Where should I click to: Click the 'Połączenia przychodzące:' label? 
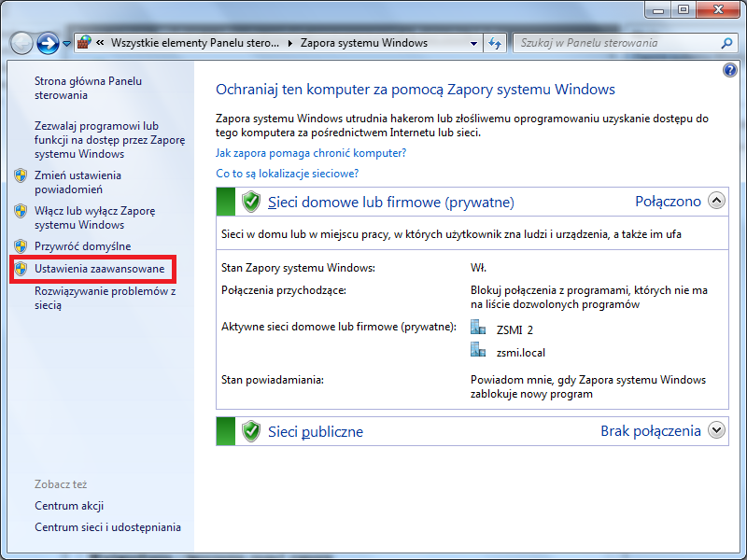(284, 290)
